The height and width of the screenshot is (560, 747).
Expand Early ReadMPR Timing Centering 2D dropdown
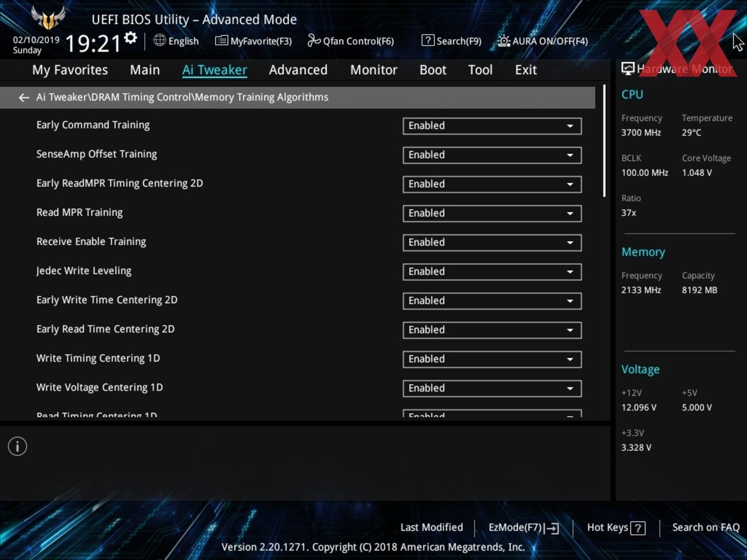(x=492, y=184)
